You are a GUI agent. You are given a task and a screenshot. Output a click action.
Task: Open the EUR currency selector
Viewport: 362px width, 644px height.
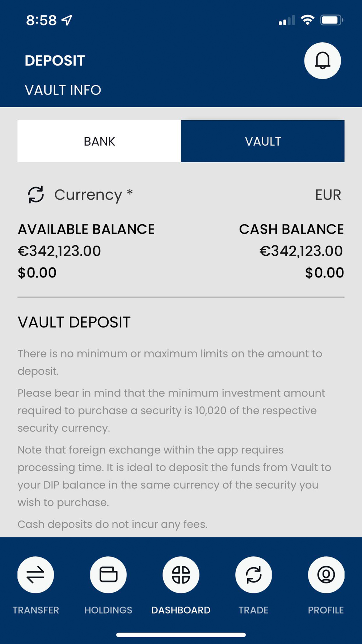click(x=328, y=195)
